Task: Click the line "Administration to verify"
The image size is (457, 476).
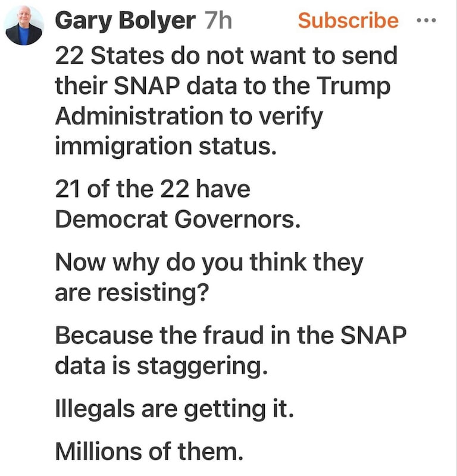Action: pyautogui.click(x=189, y=115)
